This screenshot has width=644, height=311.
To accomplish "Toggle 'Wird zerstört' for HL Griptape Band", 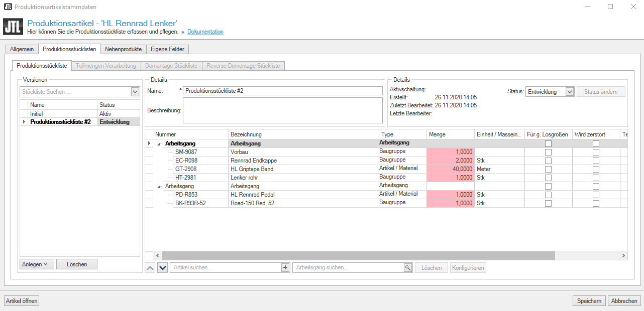I will coord(596,169).
